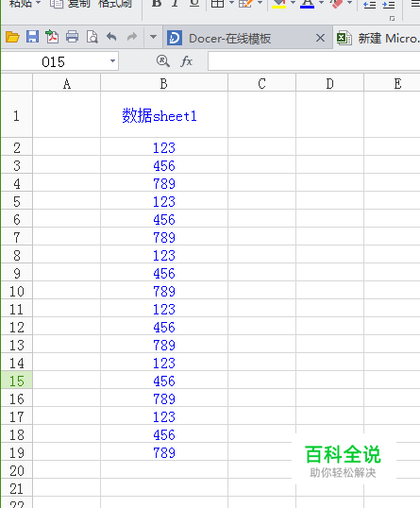Viewport: 420px width, 508px height.
Task: Open the font group dialog launcher
Action: [x=392, y=19]
